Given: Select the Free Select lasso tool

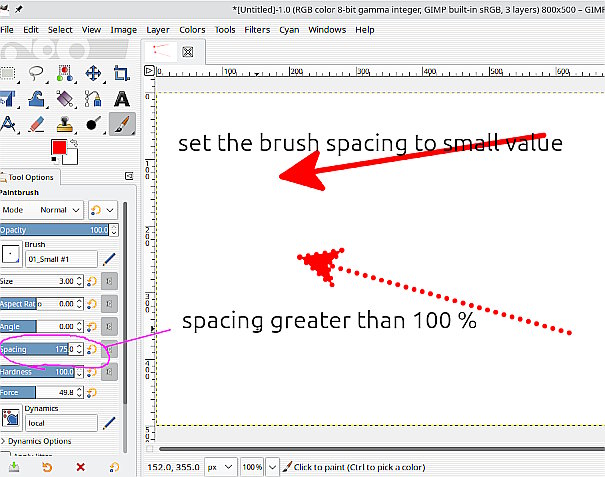Looking at the screenshot, I should pos(37,73).
